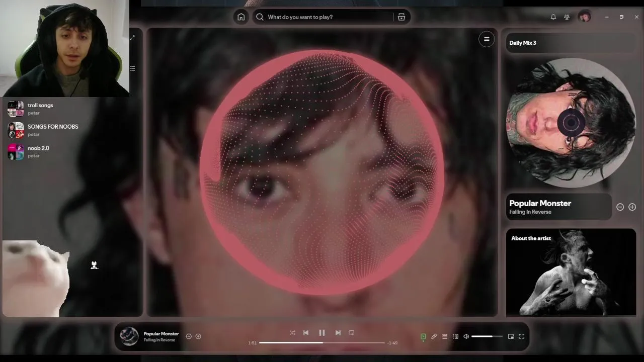Open the user profile avatar
Image resolution: width=644 pixels, height=362 pixels.
click(x=584, y=17)
